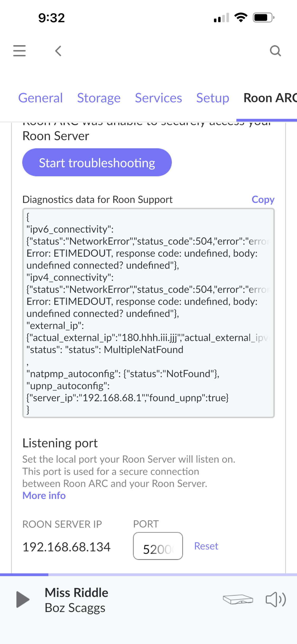Select the 'ROON SERVER IP' label

click(62, 524)
